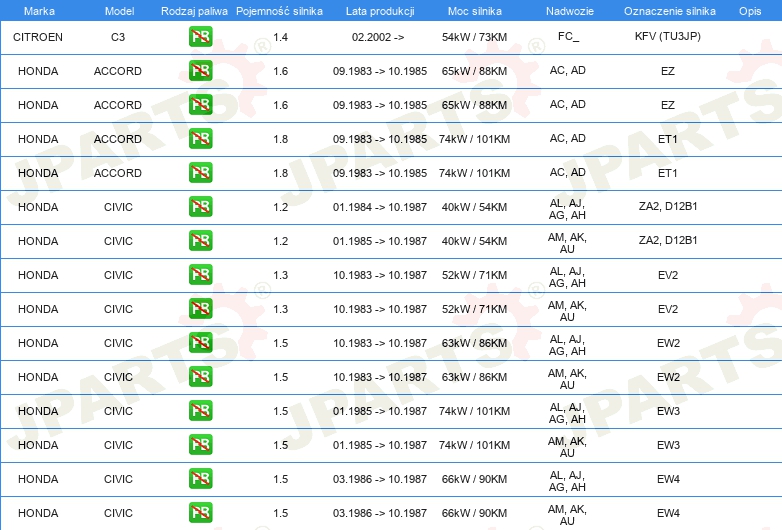Click the fuel icon for Honda Civic EV2 AL, AJ row

tap(200, 274)
